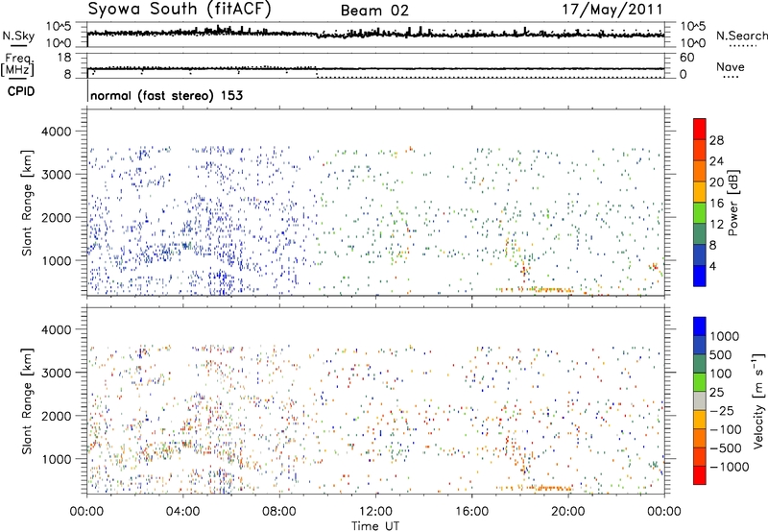Click the Power colorbar segment between 20 and 24

coord(700,171)
